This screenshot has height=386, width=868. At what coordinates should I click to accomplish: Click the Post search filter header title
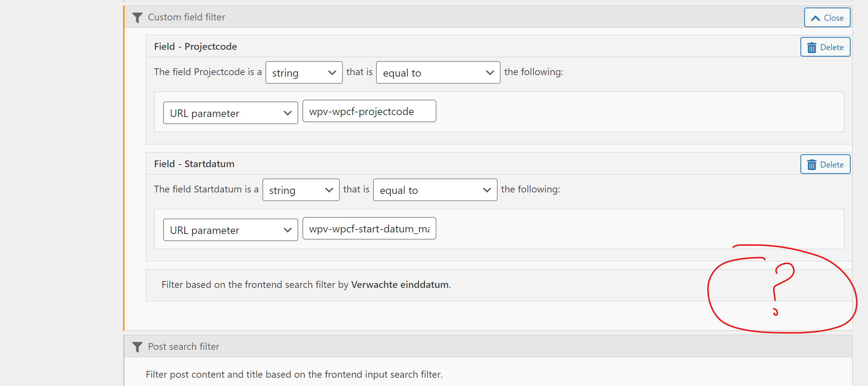click(183, 347)
